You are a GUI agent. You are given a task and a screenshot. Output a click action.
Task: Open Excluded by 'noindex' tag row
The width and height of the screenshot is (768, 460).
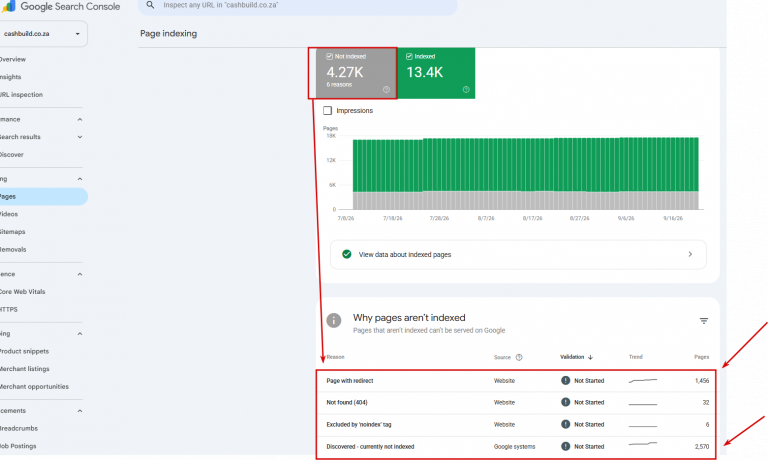517,425
